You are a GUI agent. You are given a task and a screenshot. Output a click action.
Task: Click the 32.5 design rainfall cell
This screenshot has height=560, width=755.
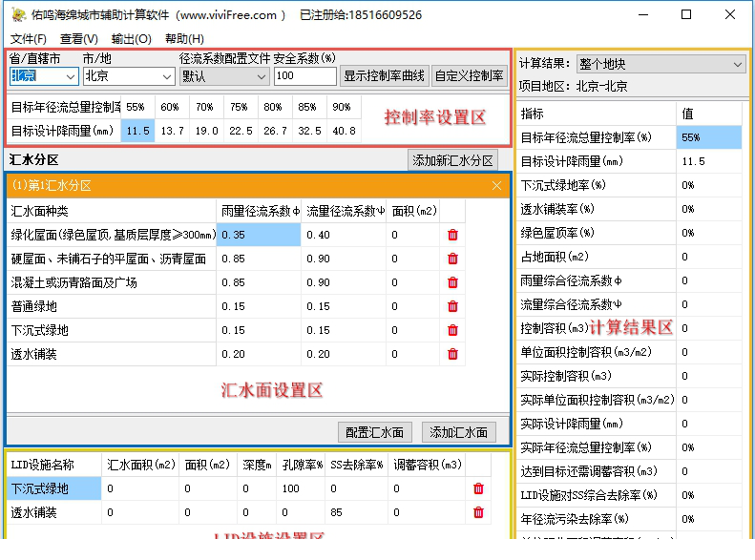[x=309, y=131]
